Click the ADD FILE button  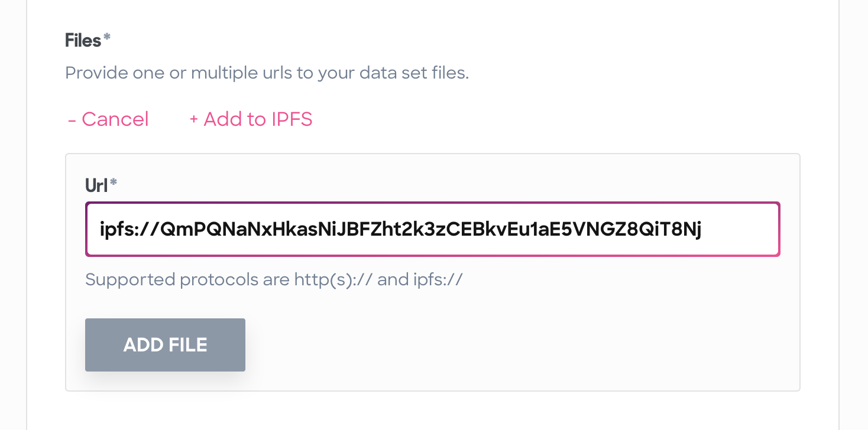click(x=165, y=345)
